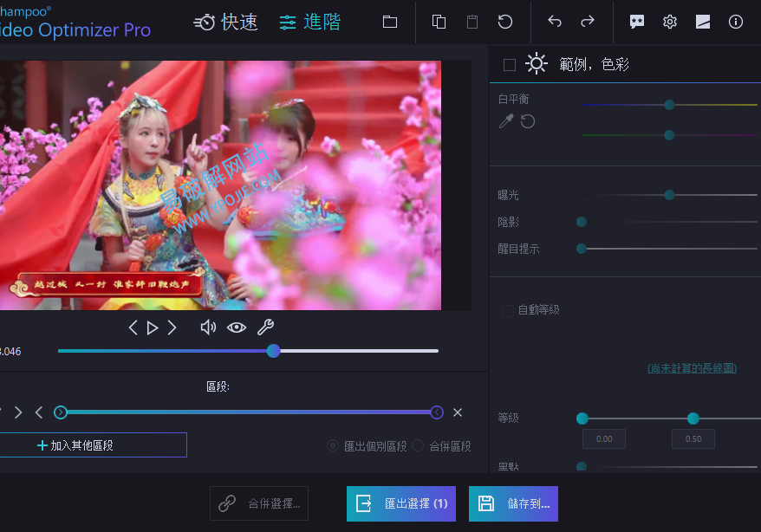This screenshot has height=532, width=761.
Task: Click the playback position slider handle
Action: tap(274, 351)
